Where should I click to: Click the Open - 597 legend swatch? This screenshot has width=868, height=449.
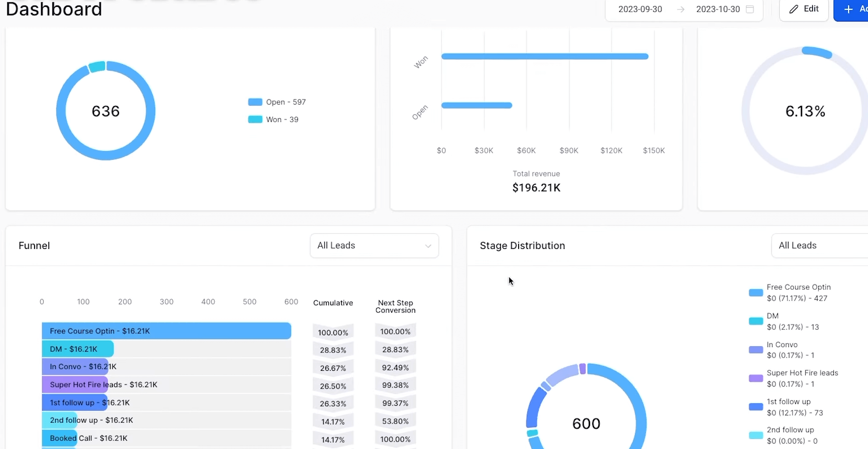coord(255,102)
